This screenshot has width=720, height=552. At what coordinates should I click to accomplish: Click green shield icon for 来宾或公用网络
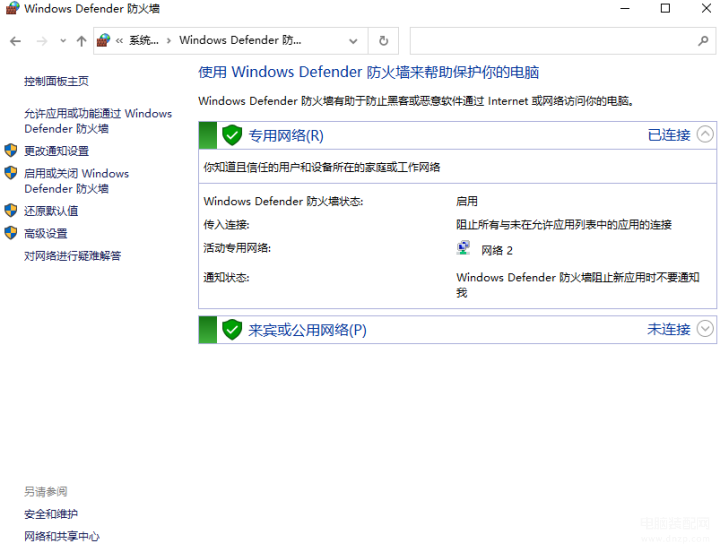(x=232, y=330)
